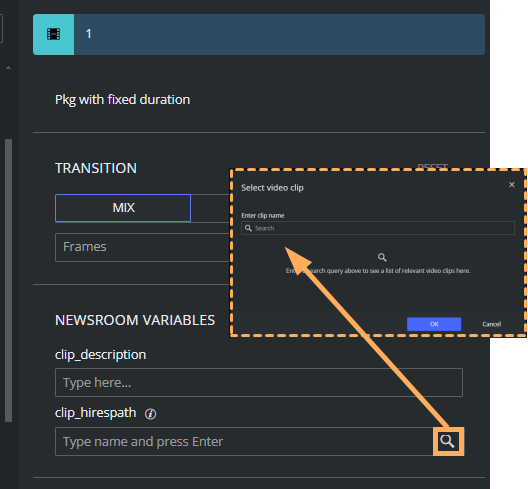Click the info icon beside clip_hirespath
This screenshot has height=489, width=528.
tap(150, 414)
